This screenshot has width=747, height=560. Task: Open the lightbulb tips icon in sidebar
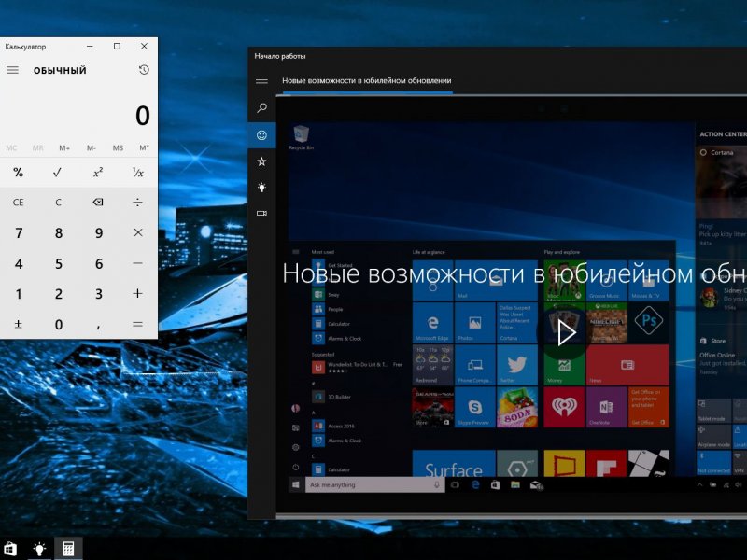tap(261, 188)
